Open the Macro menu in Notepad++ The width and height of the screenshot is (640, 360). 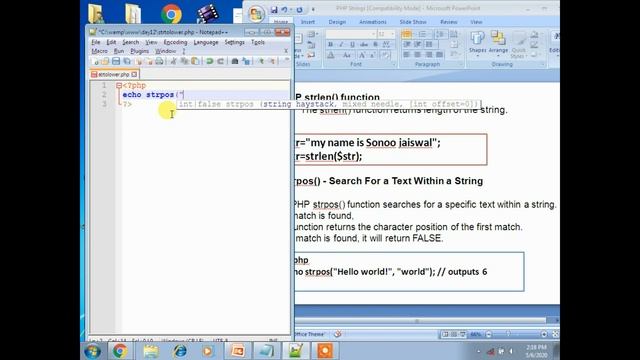99,51
